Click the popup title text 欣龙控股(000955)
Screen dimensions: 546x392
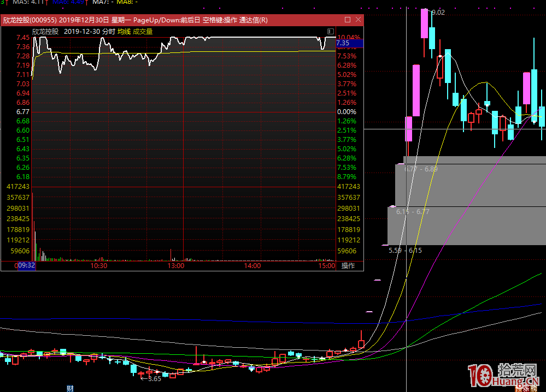30,20
